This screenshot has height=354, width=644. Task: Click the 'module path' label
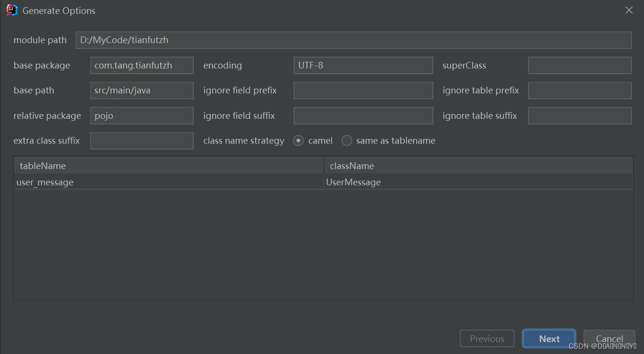(40, 40)
